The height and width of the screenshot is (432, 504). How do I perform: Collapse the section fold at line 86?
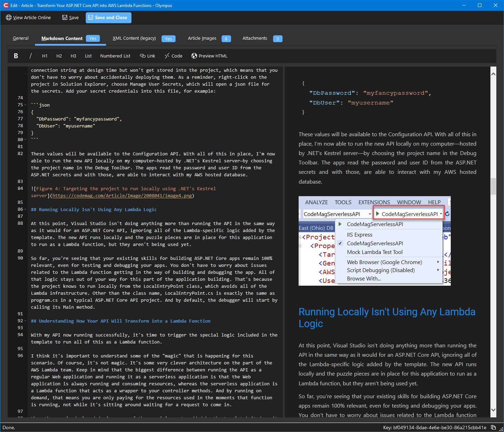(25, 209)
